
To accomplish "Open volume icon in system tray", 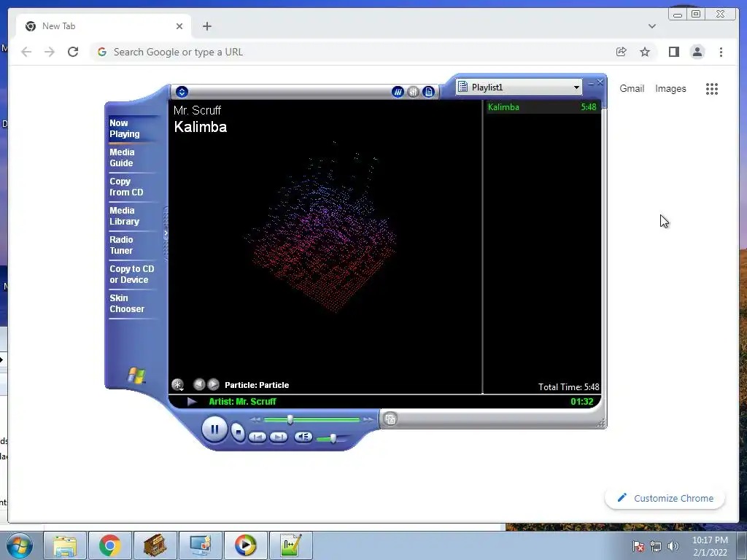I will click(x=673, y=546).
